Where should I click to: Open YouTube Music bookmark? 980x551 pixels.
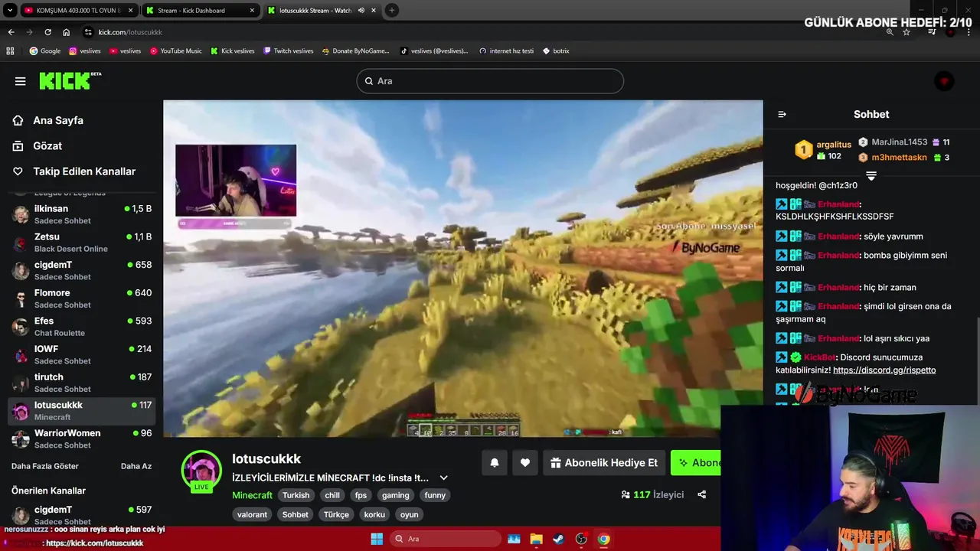176,51
